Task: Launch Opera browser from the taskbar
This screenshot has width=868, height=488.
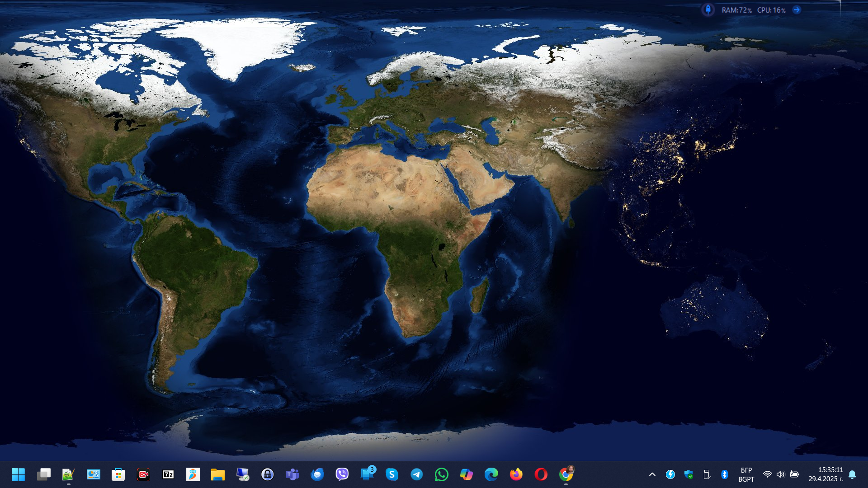Action: (541, 474)
